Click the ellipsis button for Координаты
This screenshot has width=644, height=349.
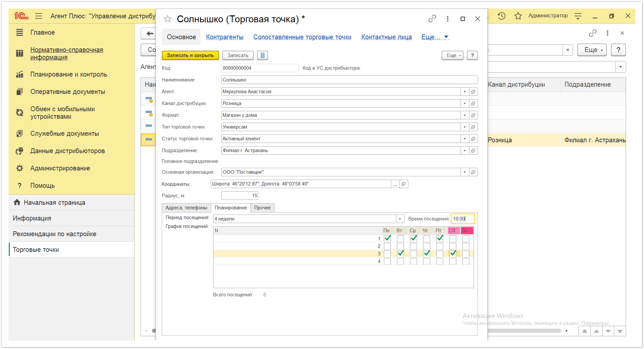point(395,184)
